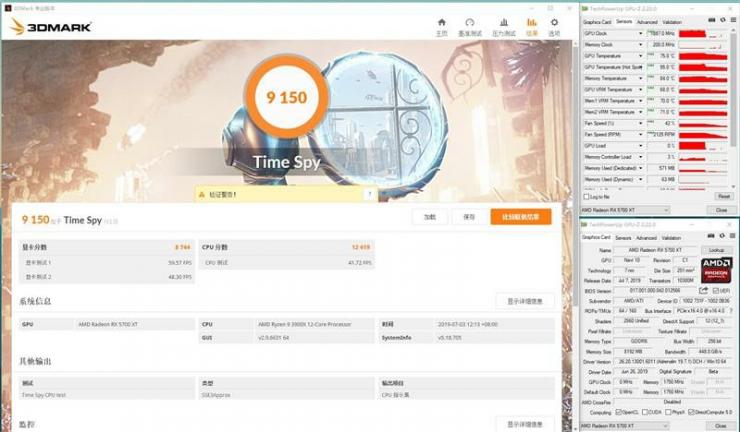Click GPU-Z Graphics Card window title bar icon
Screen dimensions: 740x432
[x=584, y=224]
